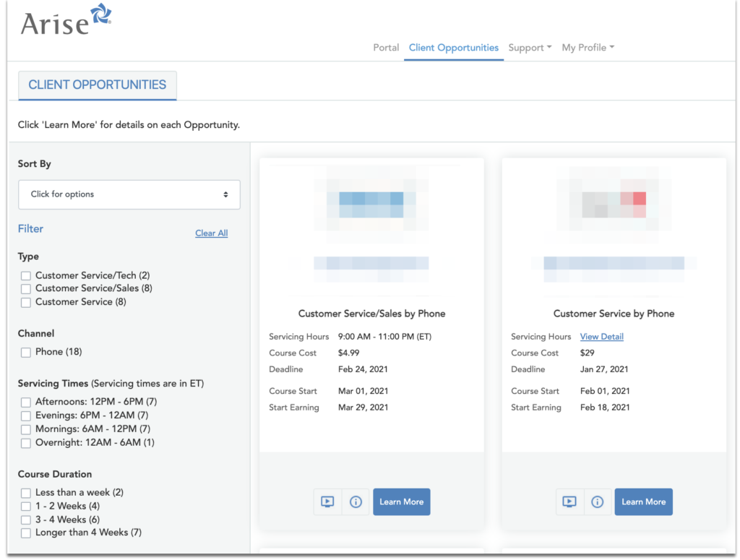Screen dimensions: 740x560
Task: Select the Afternoons servicing time filter
Action: coord(26,402)
